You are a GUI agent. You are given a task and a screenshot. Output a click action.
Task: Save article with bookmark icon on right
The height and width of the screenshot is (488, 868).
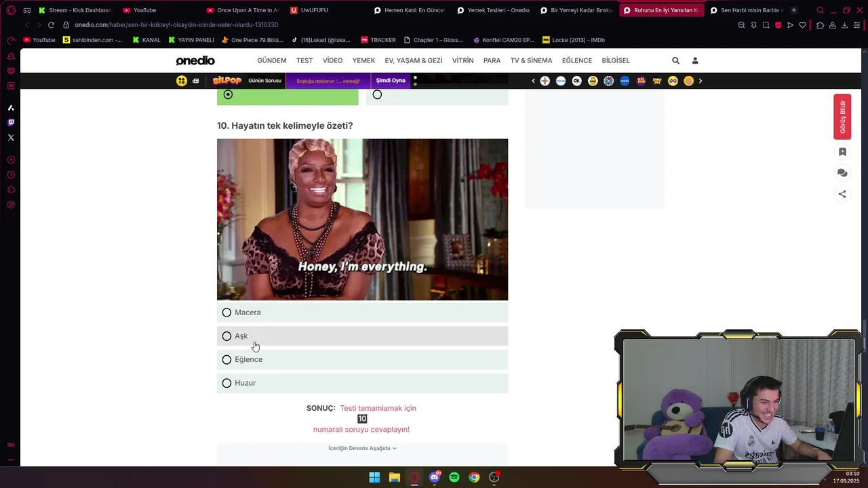(x=842, y=152)
